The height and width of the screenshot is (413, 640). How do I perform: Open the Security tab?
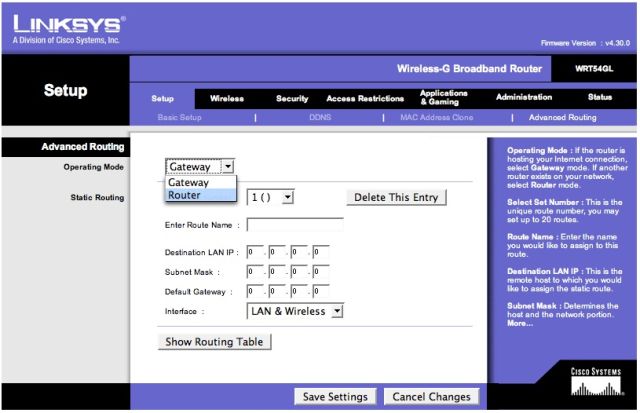click(x=292, y=98)
